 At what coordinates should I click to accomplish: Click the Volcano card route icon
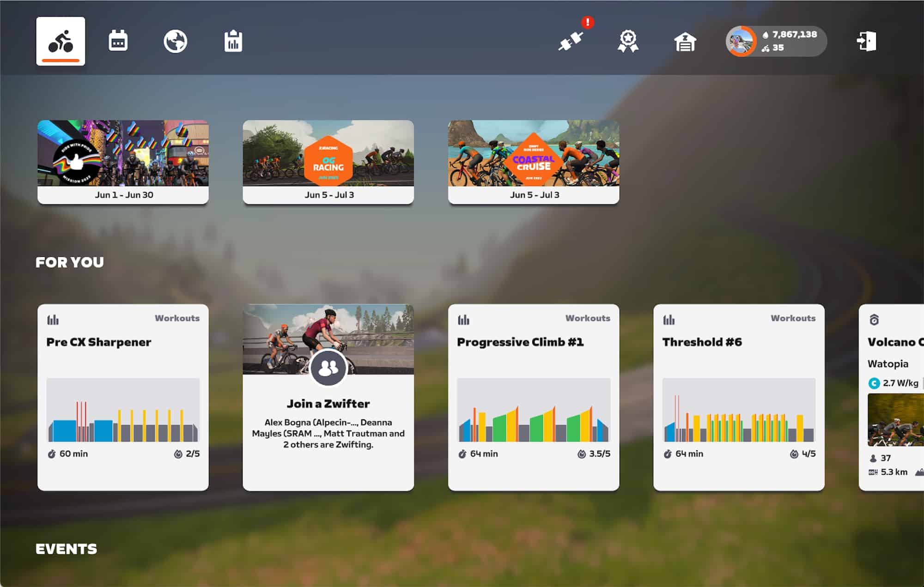[874, 320]
